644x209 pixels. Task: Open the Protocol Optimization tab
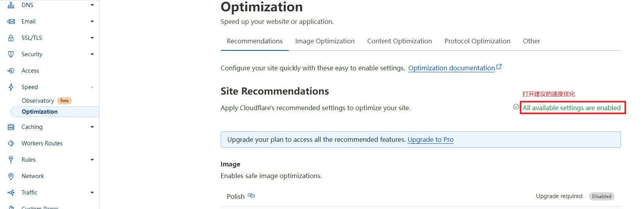(x=477, y=41)
